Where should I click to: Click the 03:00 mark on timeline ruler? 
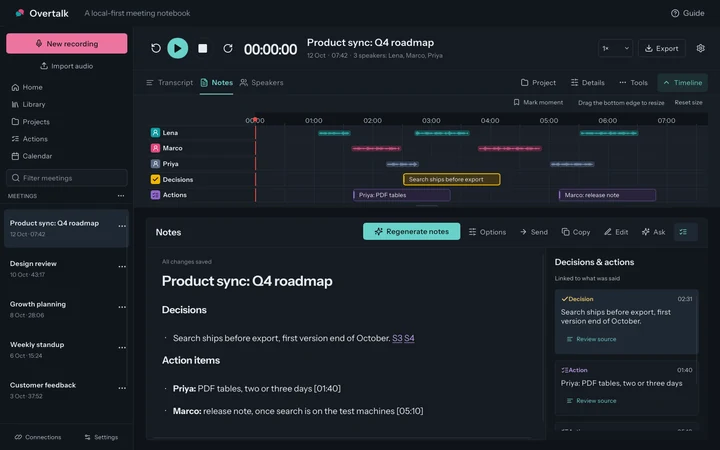click(431, 121)
